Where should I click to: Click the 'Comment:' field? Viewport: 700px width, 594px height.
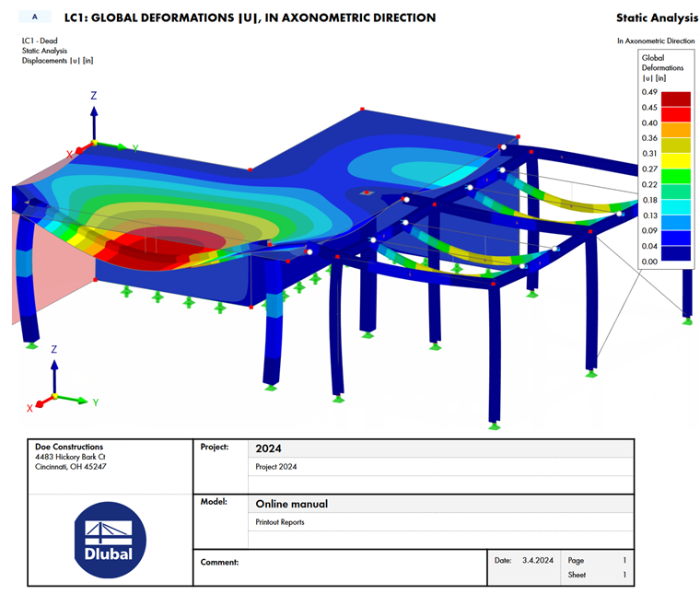pyautogui.click(x=340, y=567)
